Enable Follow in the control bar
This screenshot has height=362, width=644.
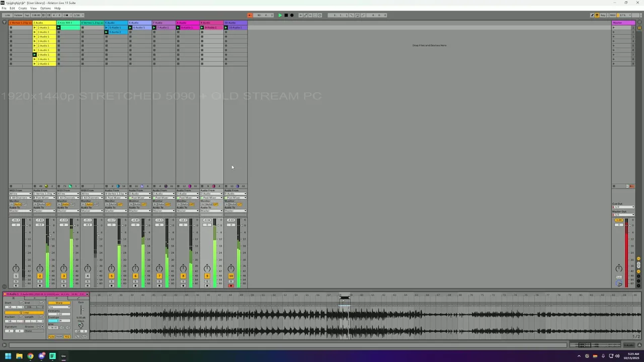tap(18, 15)
